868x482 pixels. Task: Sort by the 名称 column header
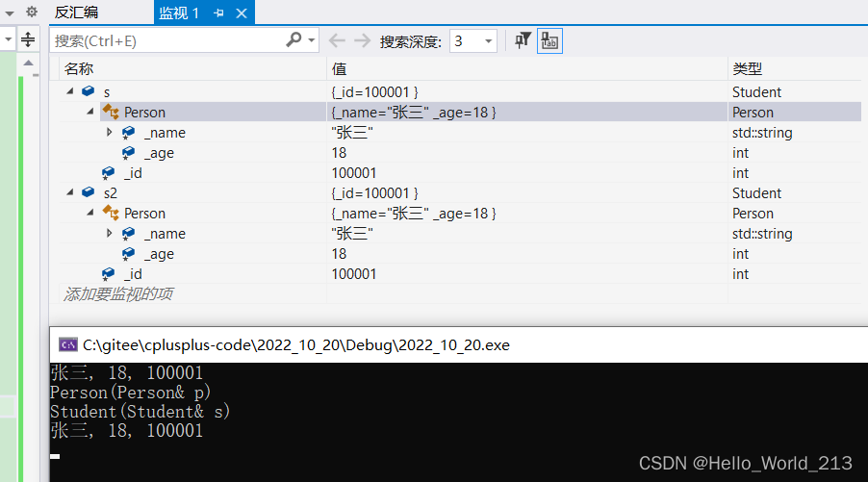click(x=79, y=68)
